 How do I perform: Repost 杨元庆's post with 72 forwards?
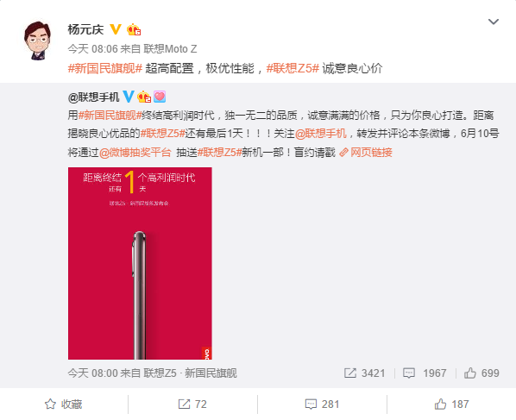(x=192, y=404)
